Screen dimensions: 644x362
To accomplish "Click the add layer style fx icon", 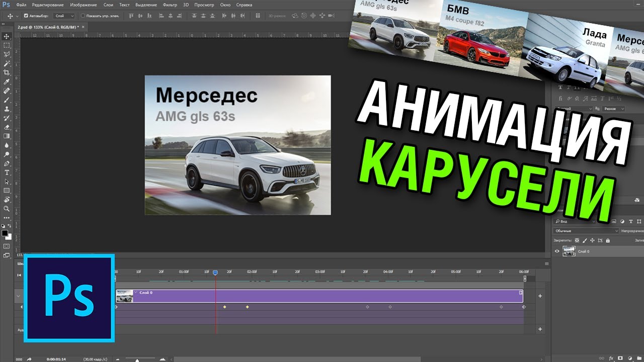I will click(611, 358).
